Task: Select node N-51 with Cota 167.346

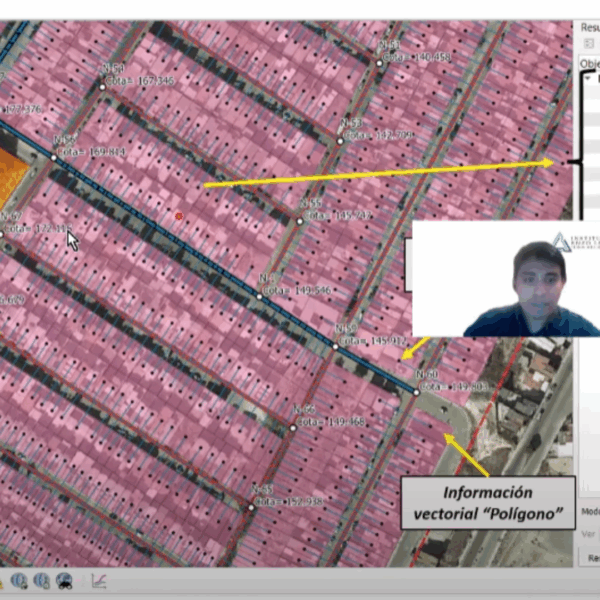Action: pos(102,86)
